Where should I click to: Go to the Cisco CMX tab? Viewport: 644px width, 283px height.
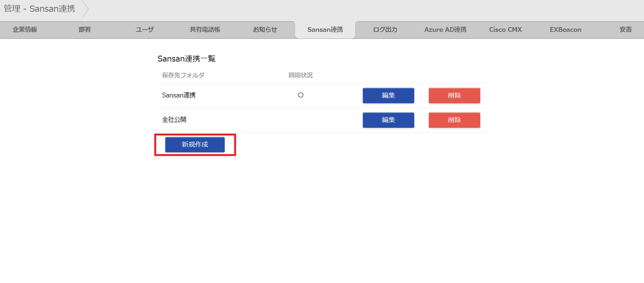[x=505, y=30]
